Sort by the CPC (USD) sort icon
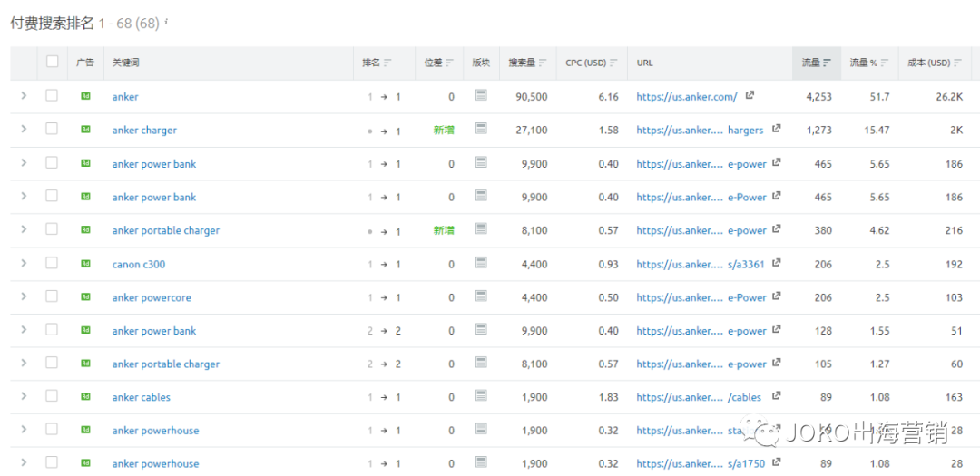Screen dimensions: 980x476 tap(613, 63)
